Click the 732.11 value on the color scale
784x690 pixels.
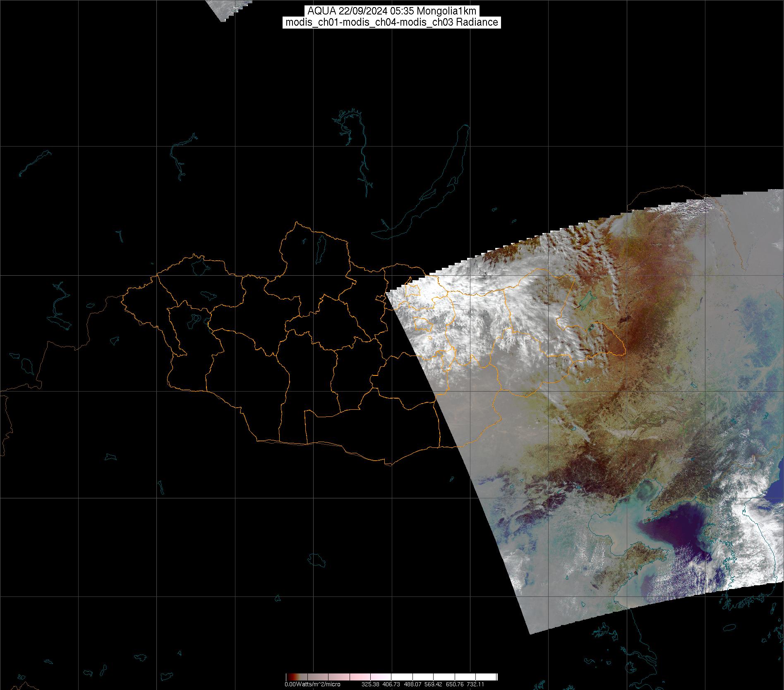click(475, 685)
